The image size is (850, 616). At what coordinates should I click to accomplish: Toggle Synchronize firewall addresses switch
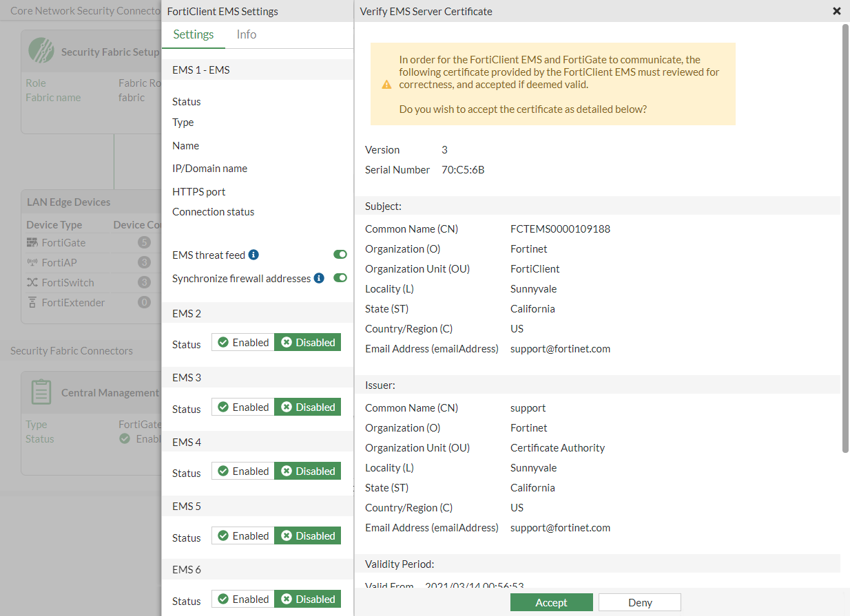coord(340,278)
